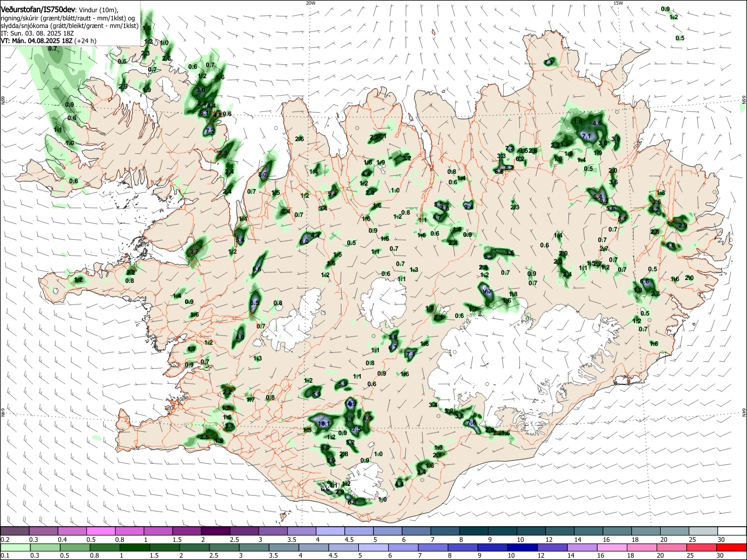Click the Veðurstofan/IS750dev title text
747x560 pixels.
coord(38,10)
